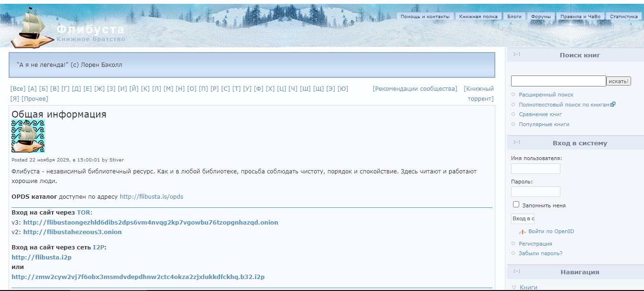The height and width of the screenshot is (291, 644).
Task: Focus the Пароль input field
Action: point(535,192)
